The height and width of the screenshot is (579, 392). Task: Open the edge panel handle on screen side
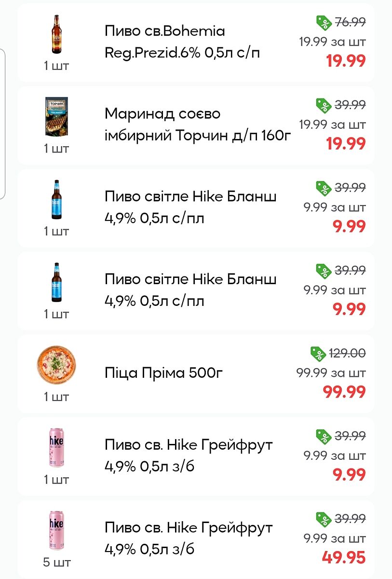(2, 123)
